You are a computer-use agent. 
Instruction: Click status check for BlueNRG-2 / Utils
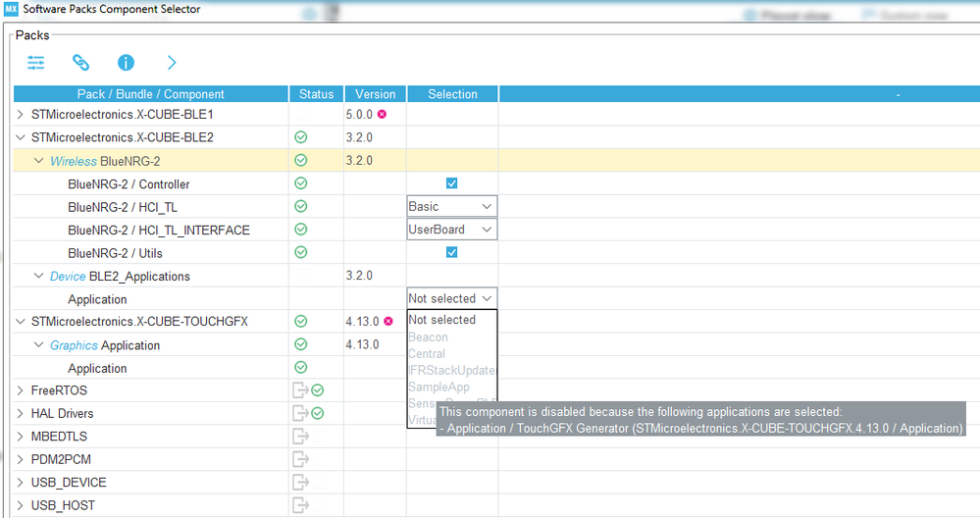[x=300, y=252]
